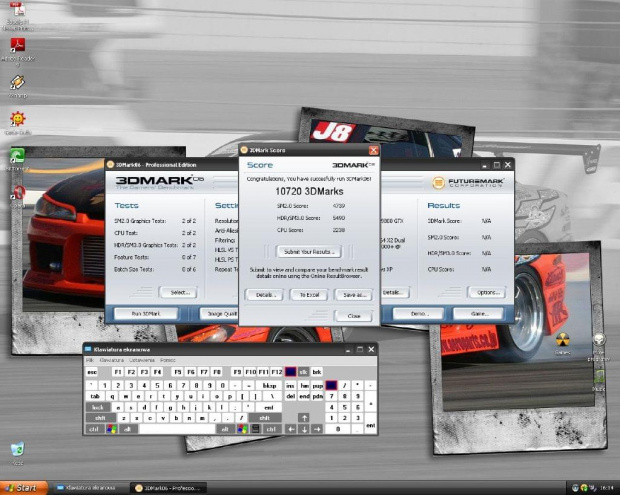Open the Plik menu in on-screen keyboard
This screenshot has width=620, height=495.
[x=90, y=360]
